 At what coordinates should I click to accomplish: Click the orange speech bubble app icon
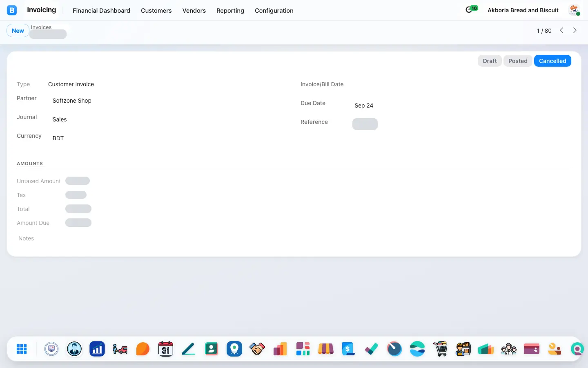tap(143, 349)
